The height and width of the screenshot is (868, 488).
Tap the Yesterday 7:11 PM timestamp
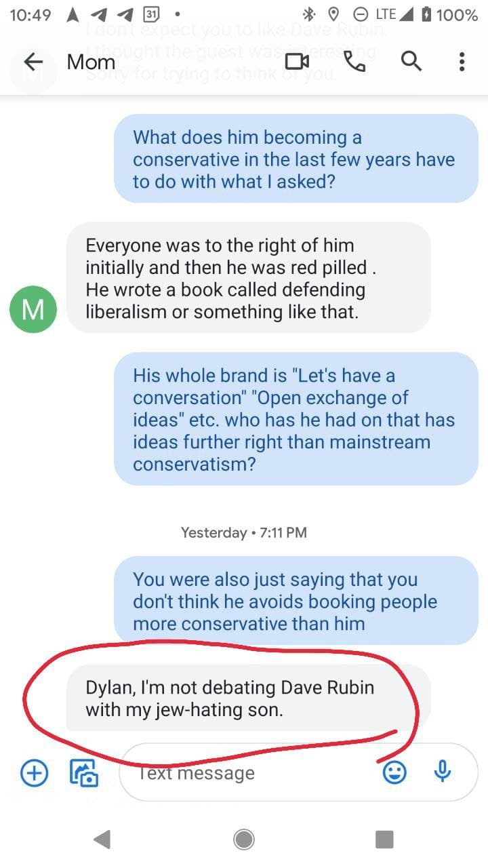(244, 532)
